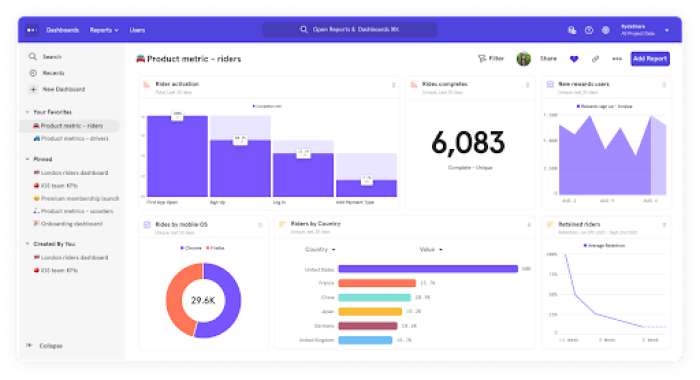The image size is (700, 380).
Task: Click the United States purple bar
Action: point(428,269)
